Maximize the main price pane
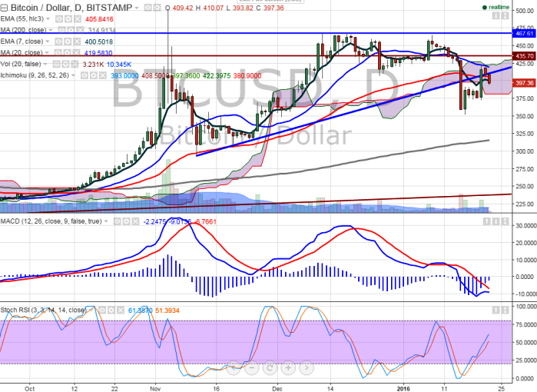537x392 pixels. [505, 16]
